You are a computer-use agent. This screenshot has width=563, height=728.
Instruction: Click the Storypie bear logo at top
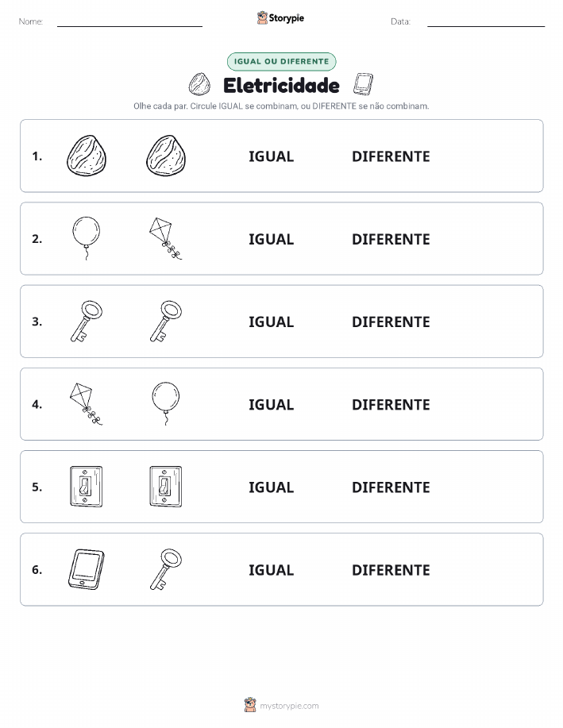coord(263,18)
